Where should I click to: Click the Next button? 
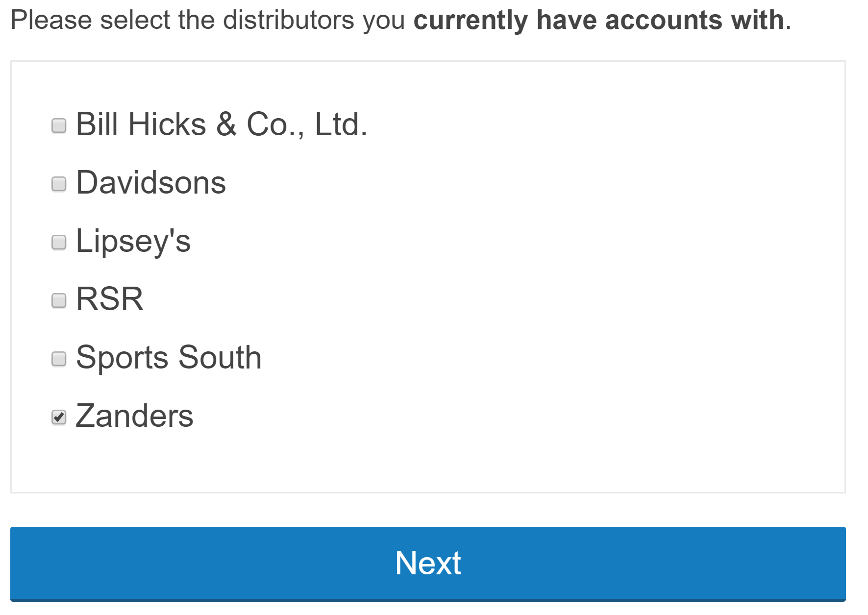pos(428,564)
